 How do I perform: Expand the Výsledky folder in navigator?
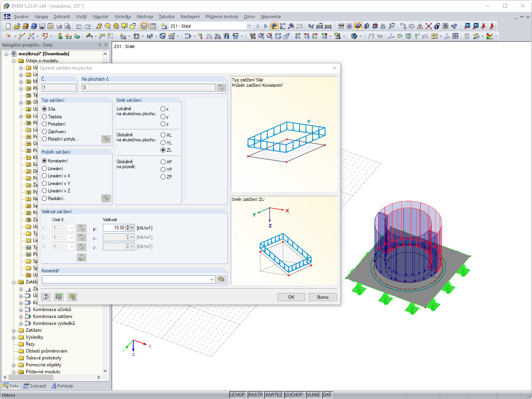[14, 337]
